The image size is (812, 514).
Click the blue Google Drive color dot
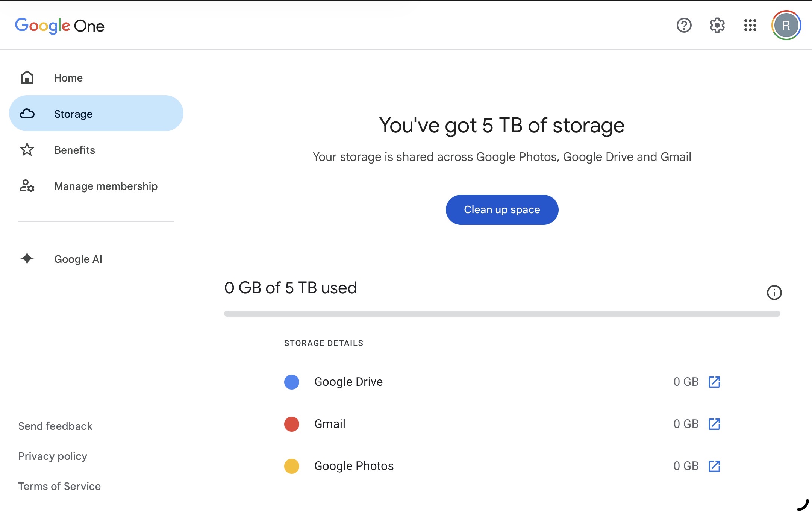pos(292,382)
